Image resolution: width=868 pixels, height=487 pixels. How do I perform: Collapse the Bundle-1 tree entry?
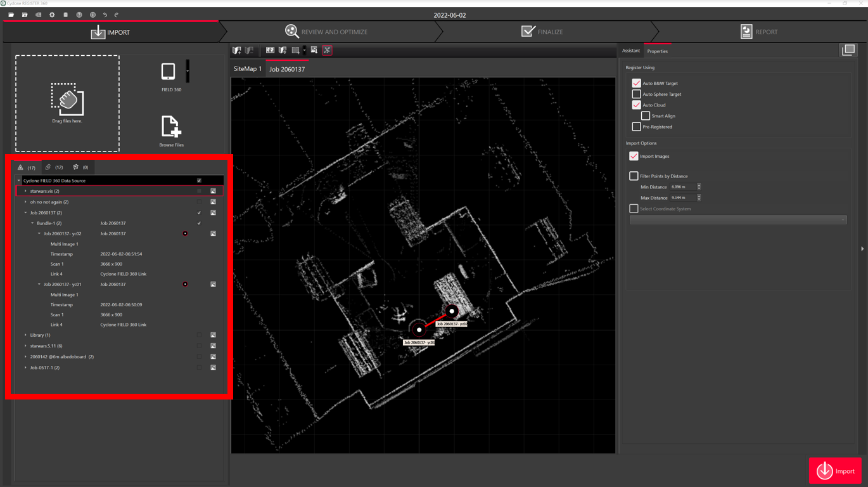tap(31, 223)
